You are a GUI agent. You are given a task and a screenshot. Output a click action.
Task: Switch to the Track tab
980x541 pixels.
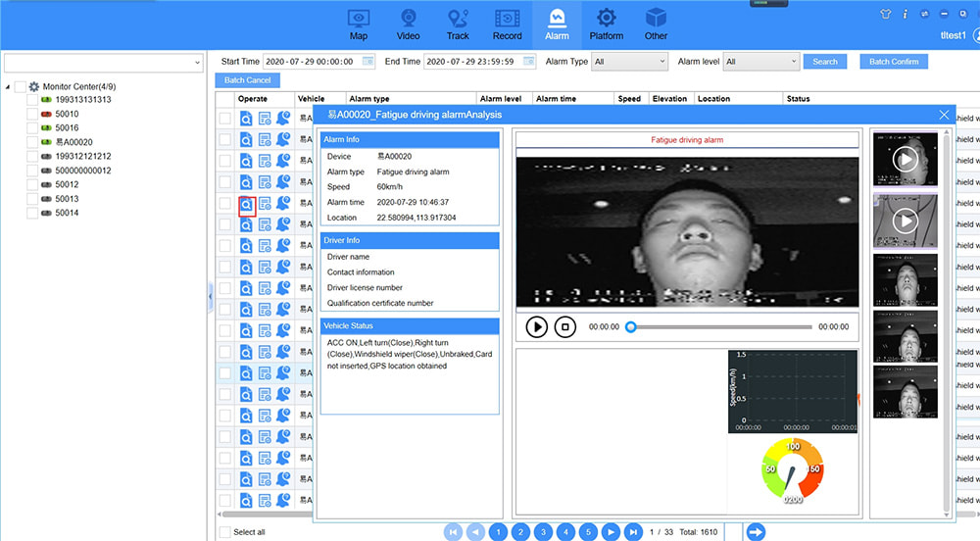coord(458,25)
